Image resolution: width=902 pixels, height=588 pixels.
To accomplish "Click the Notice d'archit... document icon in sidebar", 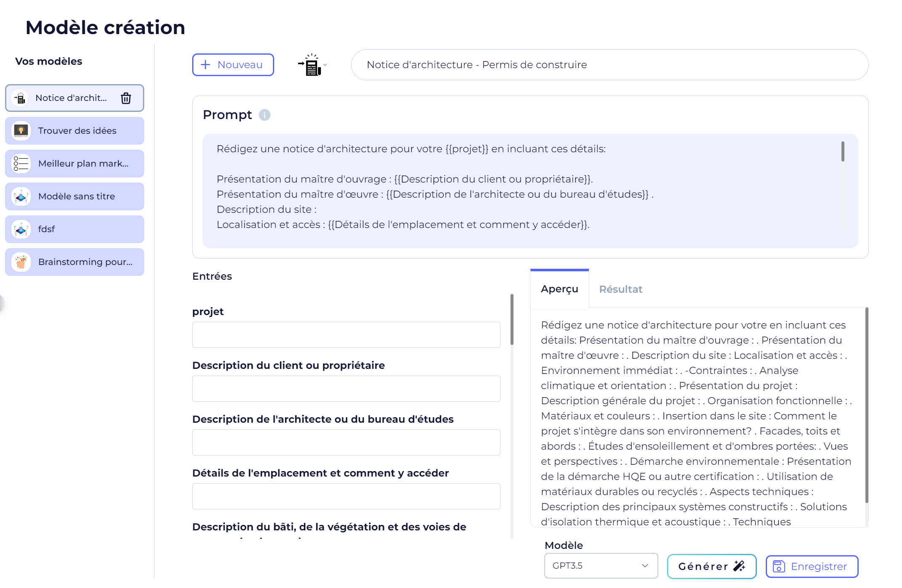I will [x=20, y=98].
